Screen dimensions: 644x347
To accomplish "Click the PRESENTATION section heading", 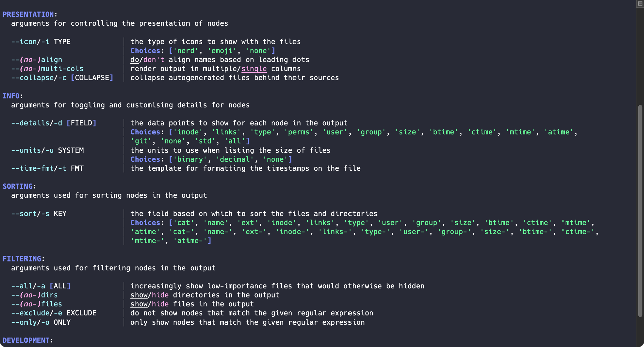I will click(x=28, y=14).
